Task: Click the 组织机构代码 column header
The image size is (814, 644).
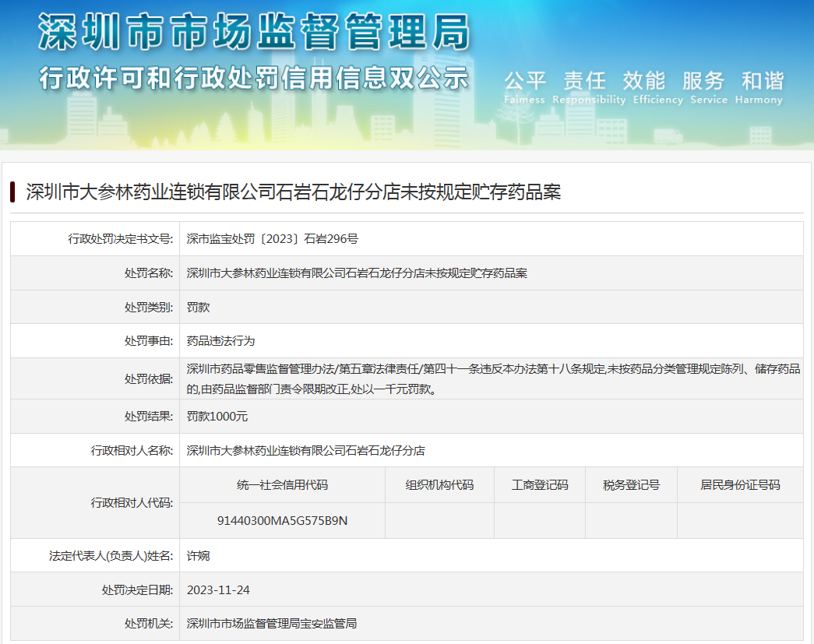Action: click(439, 485)
